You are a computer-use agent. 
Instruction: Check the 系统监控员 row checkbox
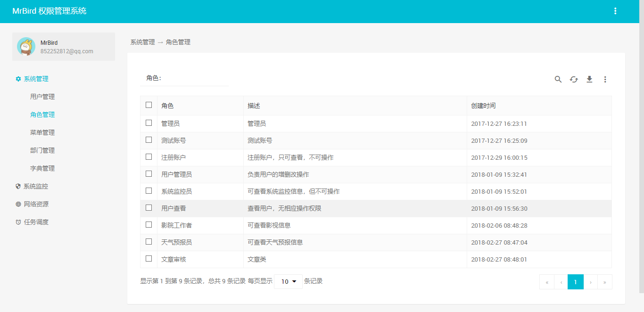pyautogui.click(x=149, y=190)
